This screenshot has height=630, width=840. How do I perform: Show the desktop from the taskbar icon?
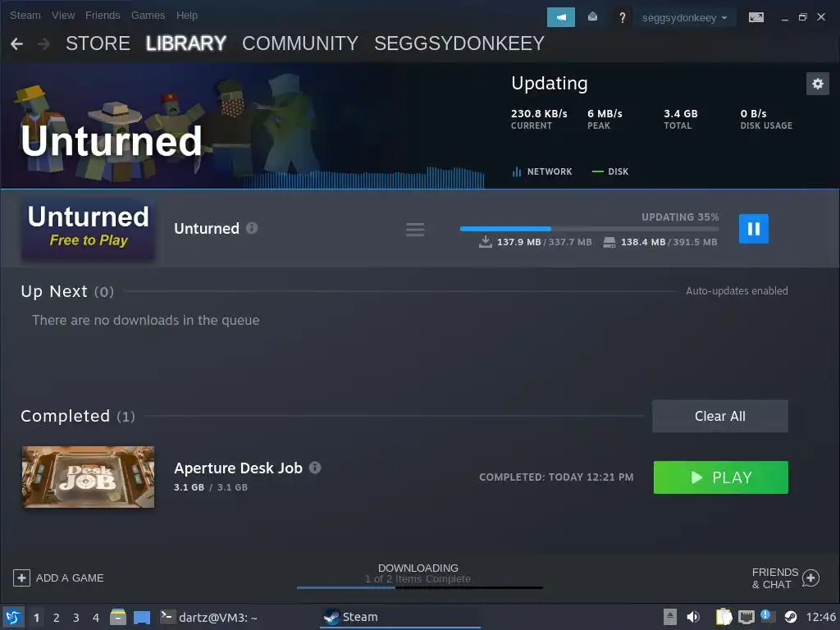click(141, 618)
